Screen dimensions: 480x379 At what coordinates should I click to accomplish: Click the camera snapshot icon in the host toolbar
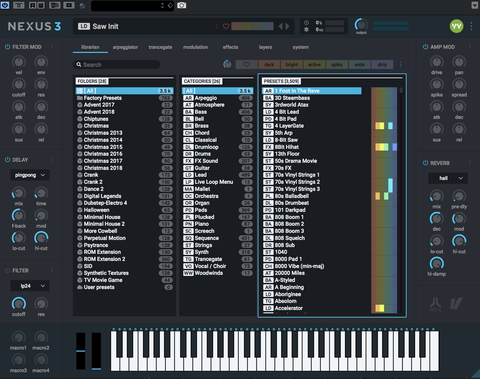pyautogui.click(x=181, y=5)
